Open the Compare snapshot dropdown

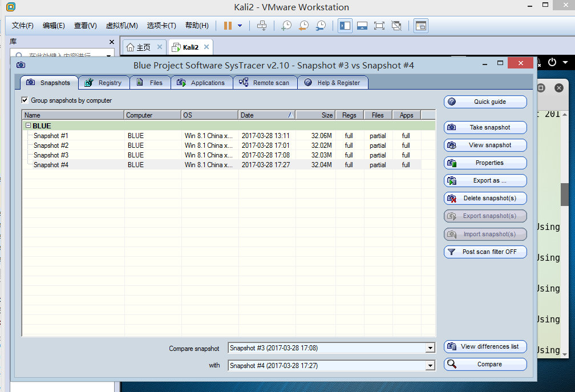[430, 347]
